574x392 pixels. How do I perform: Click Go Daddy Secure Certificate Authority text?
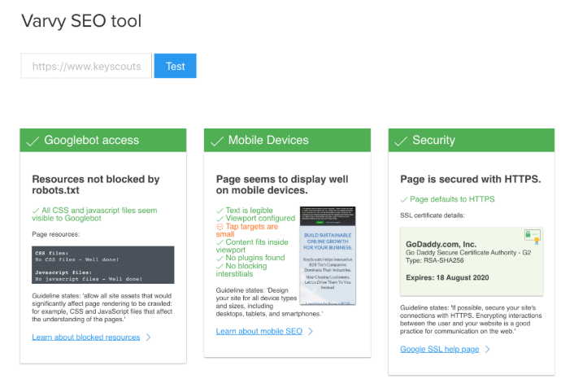tap(468, 253)
